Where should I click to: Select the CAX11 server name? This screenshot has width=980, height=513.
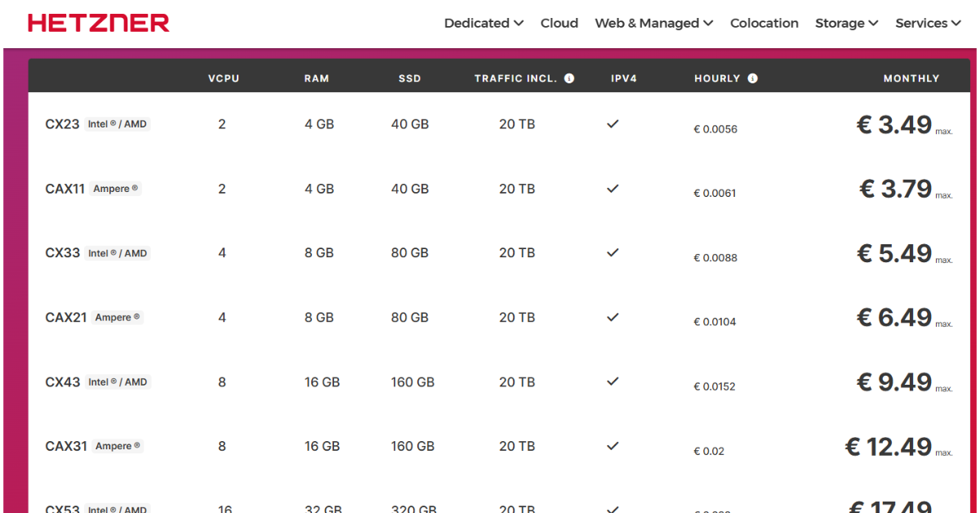[x=65, y=189]
